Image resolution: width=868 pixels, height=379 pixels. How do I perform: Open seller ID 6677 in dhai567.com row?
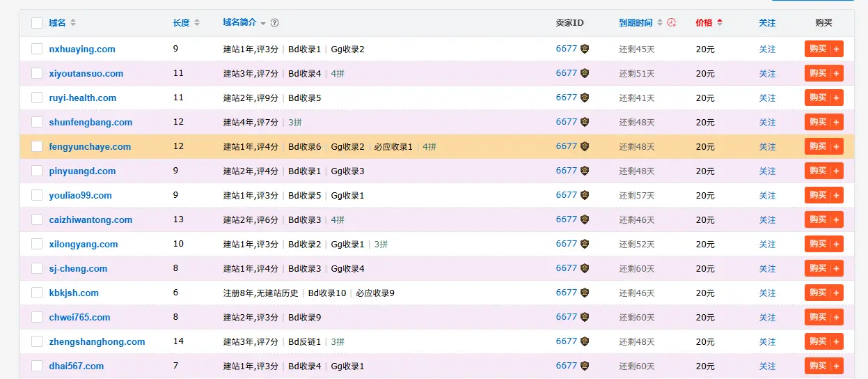click(567, 366)
